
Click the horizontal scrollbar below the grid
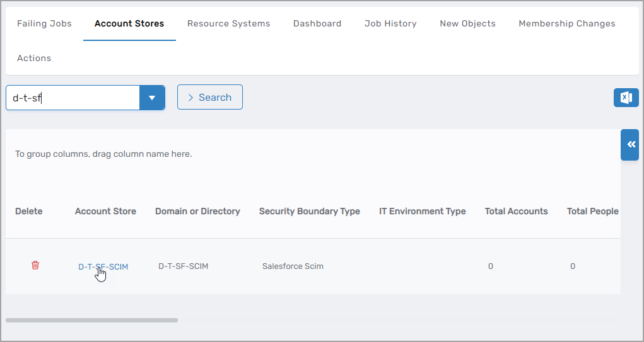coord(92,320)
